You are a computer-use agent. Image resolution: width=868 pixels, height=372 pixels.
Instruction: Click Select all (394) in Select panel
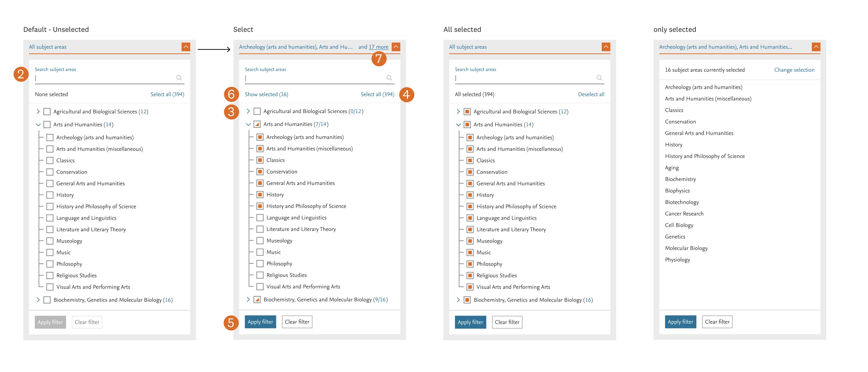[377, 94]
